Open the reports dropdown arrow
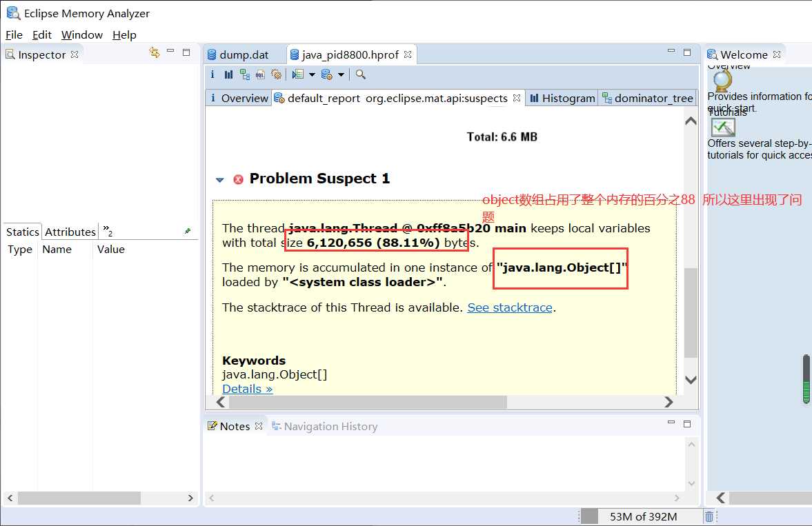Viewport: 812px width, 526px height. click(312, 74)
